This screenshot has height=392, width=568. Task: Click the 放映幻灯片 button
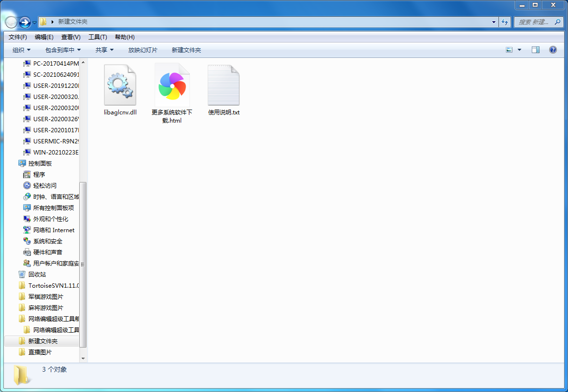click(x=143, y=50)
